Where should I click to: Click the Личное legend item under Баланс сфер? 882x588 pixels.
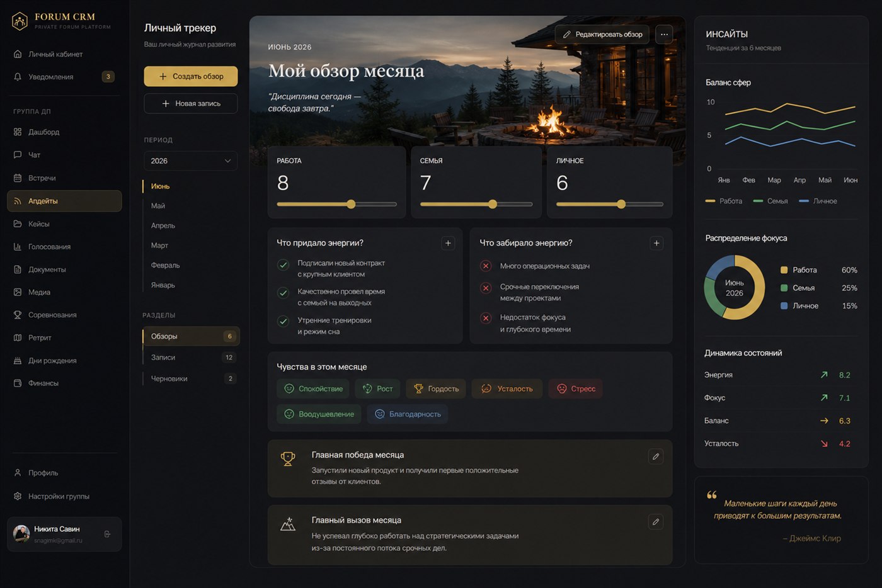818,201
